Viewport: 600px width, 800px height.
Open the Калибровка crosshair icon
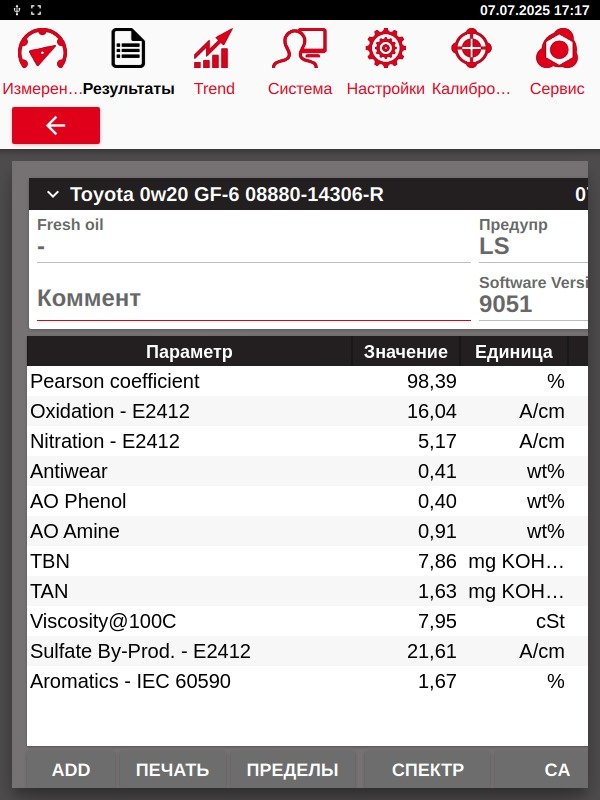tap(471, 48)
